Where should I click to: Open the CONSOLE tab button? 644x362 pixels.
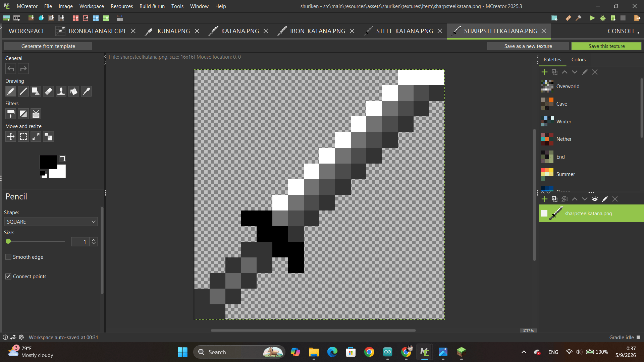(623, 31)
